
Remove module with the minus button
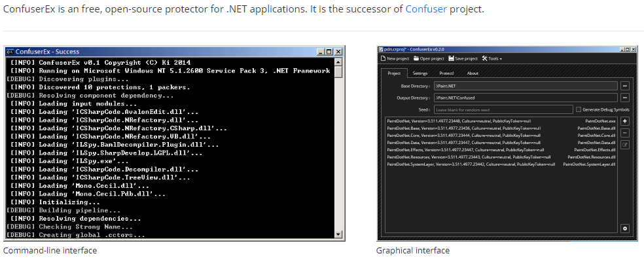625,133
